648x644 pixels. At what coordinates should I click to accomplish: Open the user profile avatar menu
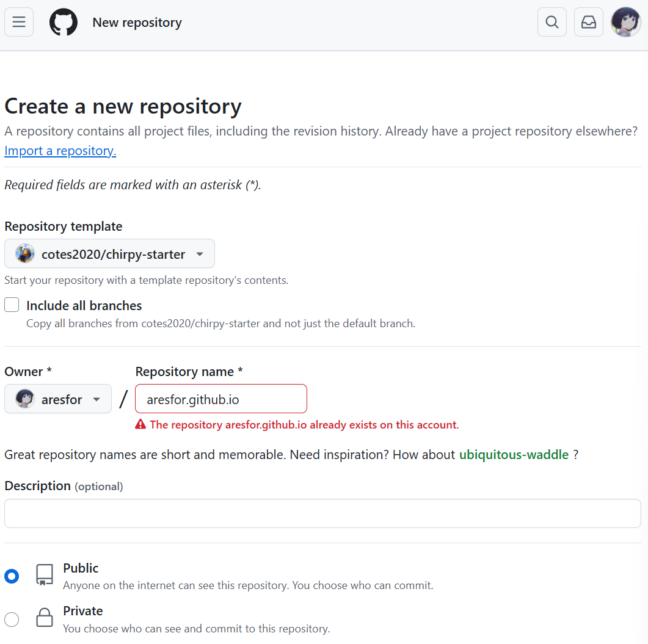(x=625, y=22)
